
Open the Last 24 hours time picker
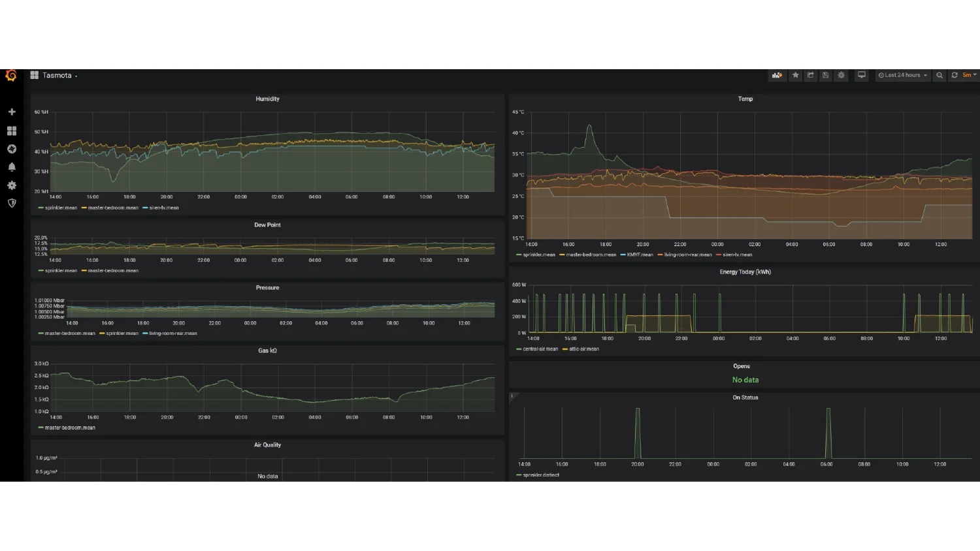902,75
